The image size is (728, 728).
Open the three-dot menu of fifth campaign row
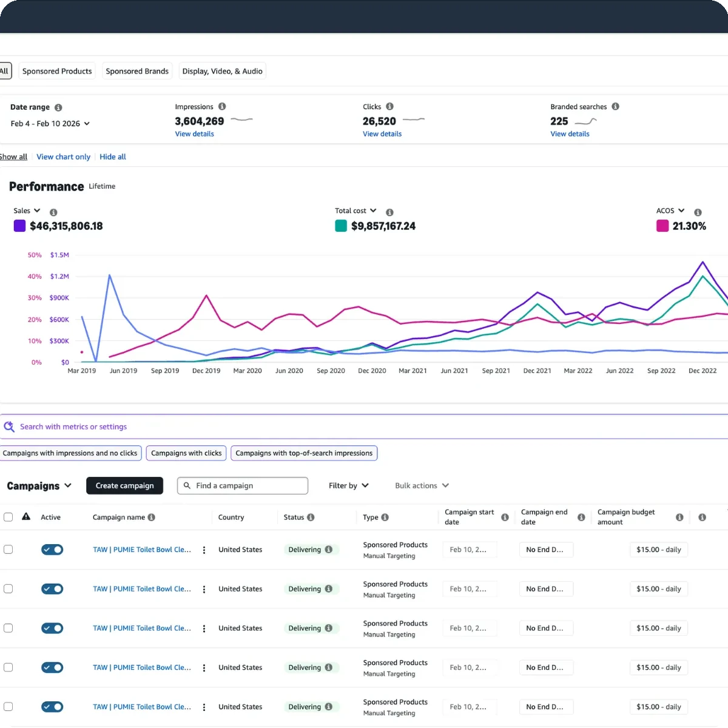point(204,707)
